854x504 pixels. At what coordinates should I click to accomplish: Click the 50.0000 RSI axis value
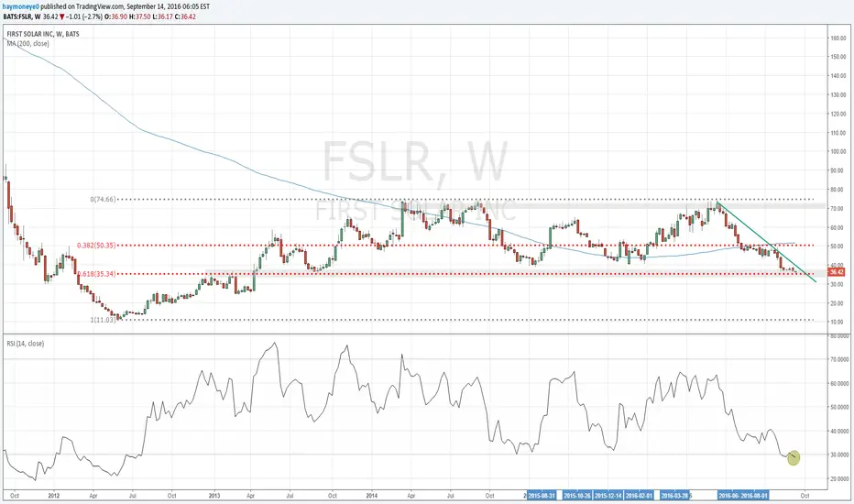(x=839, y=408)
